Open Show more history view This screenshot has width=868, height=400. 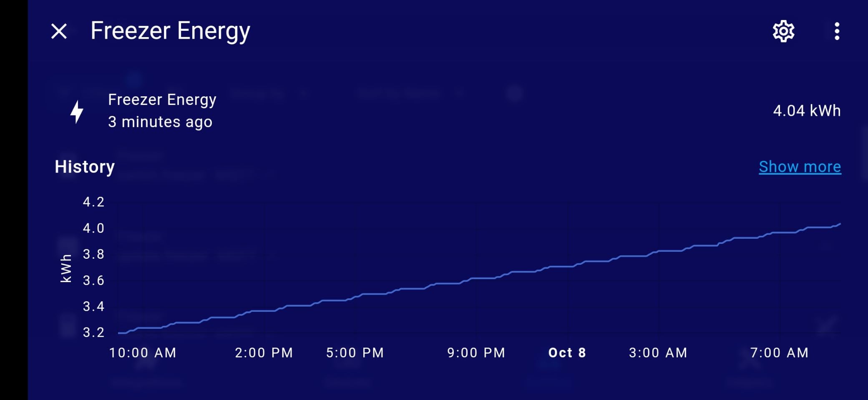(x=800, y=166)
